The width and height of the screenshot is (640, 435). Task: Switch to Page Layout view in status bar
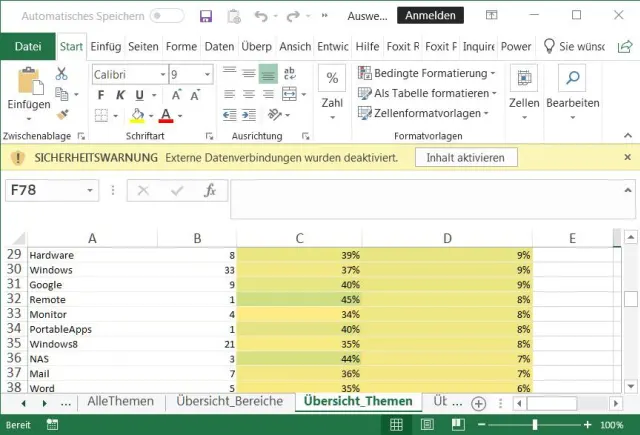[x=425, y=425]
